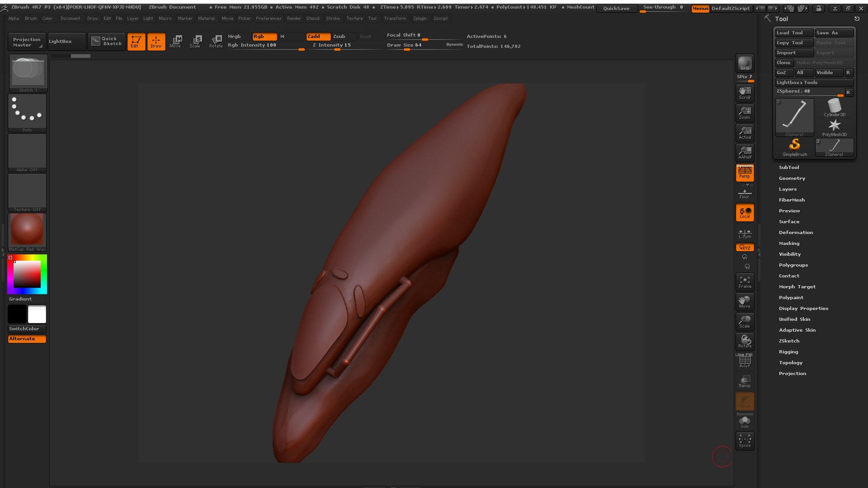This screenshot has width=868, height=488.
Task: Click the right-shelf Move view icon
Action: click(x=745, y=302)
